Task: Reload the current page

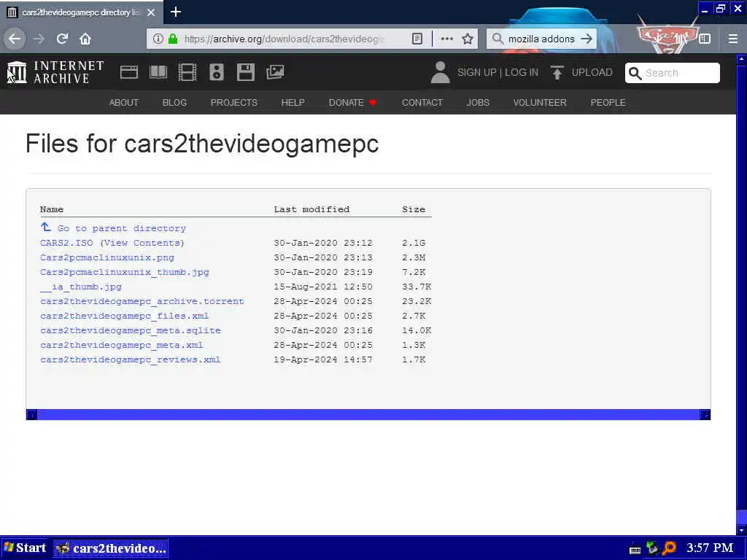Action: pyautogui.click(x=63, y=39)
